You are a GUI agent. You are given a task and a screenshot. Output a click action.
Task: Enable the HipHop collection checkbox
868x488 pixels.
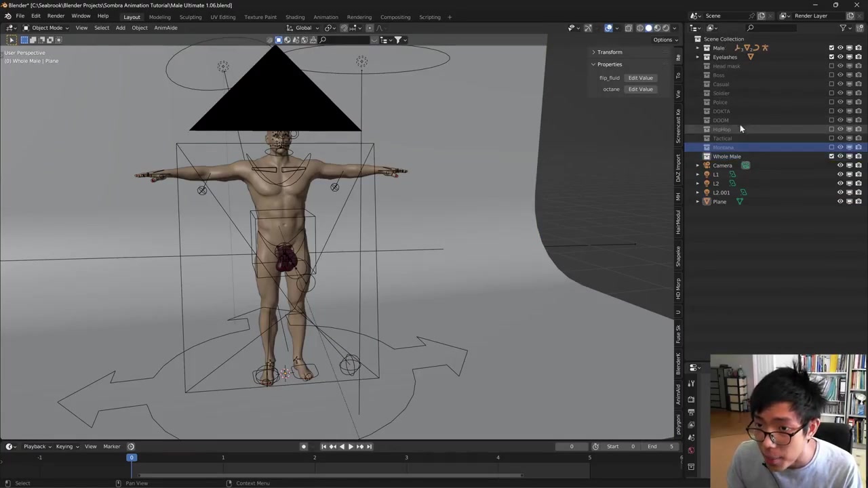click(x=831, y=129)
